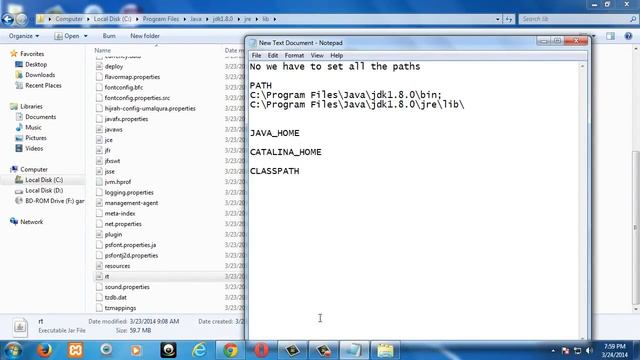Launch Internet Explorer from taskbar
This screenshot has height=360, width=640.
tap(199, 350)
